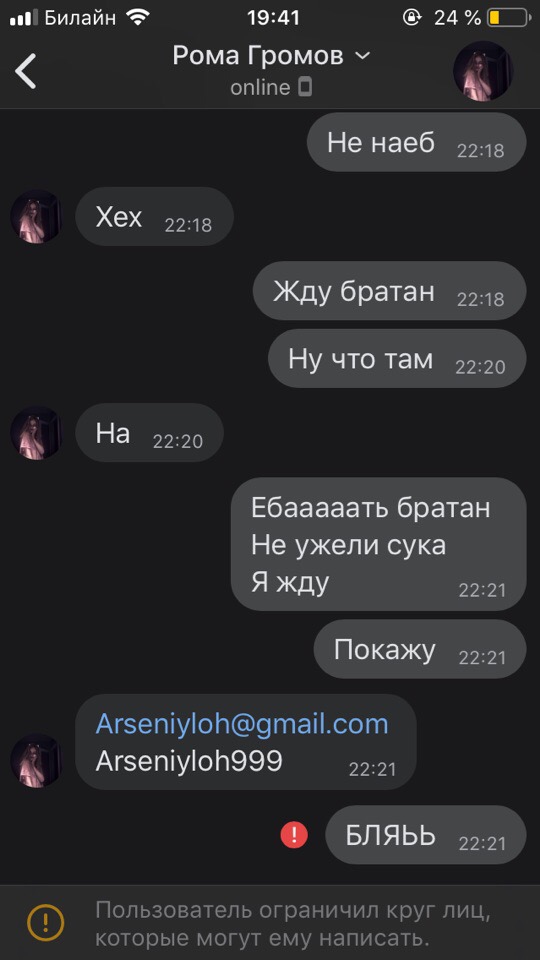The image size is (540, 960).
Task: Tap the screen rotation lock status icon
Action: (x=412, y=17)
